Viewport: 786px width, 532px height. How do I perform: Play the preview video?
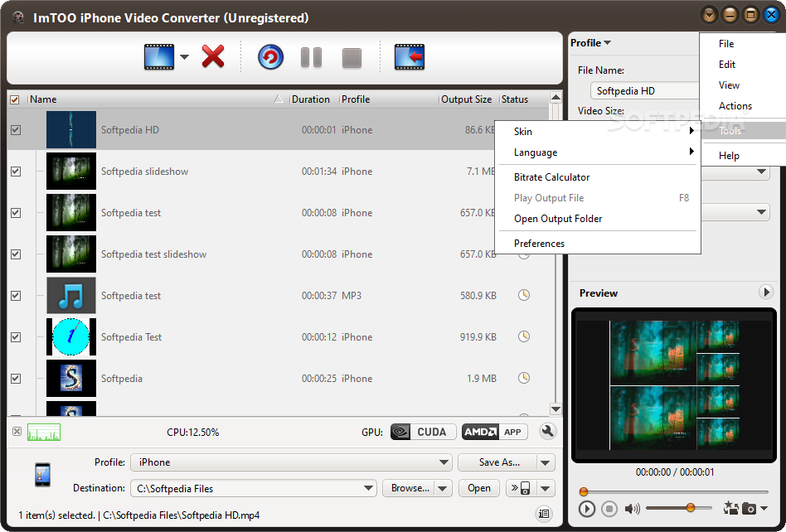tap(586, 509)
